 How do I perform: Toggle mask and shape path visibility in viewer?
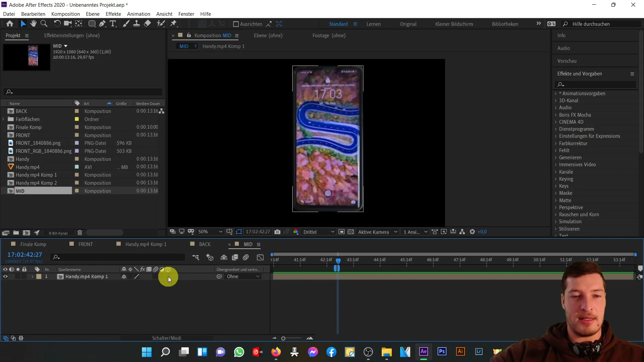[x=239, y=232]
